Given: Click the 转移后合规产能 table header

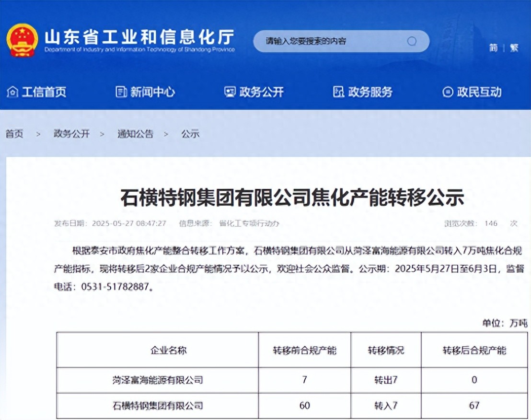Looking at the screenshot, I should 474,350.
